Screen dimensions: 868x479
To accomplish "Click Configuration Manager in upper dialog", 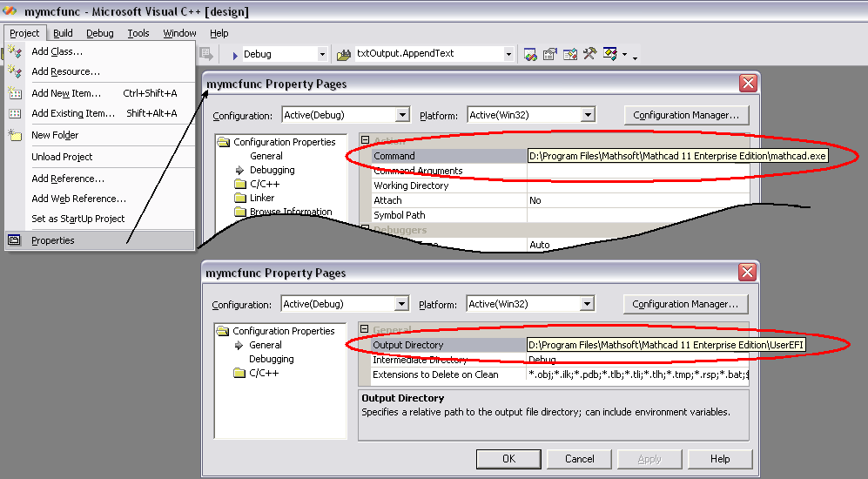I will click(x=686, y=115).
